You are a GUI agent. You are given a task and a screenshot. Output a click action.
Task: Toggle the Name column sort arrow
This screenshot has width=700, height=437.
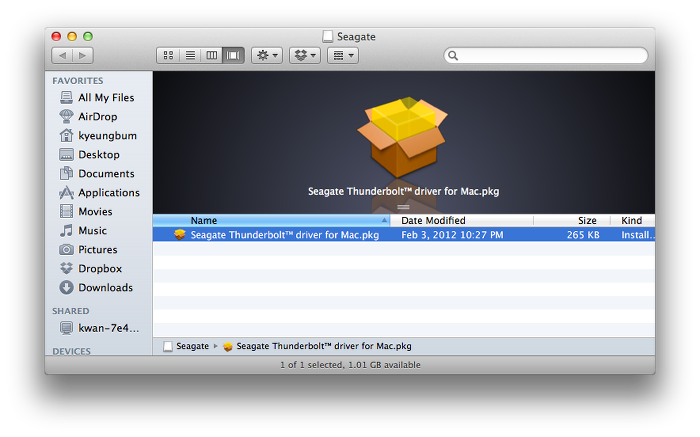384,221
